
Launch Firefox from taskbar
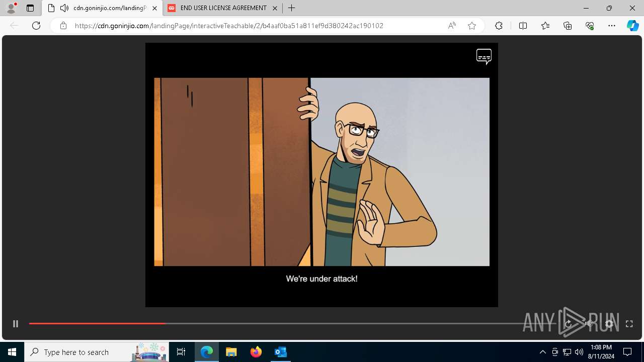coord(256,352)
